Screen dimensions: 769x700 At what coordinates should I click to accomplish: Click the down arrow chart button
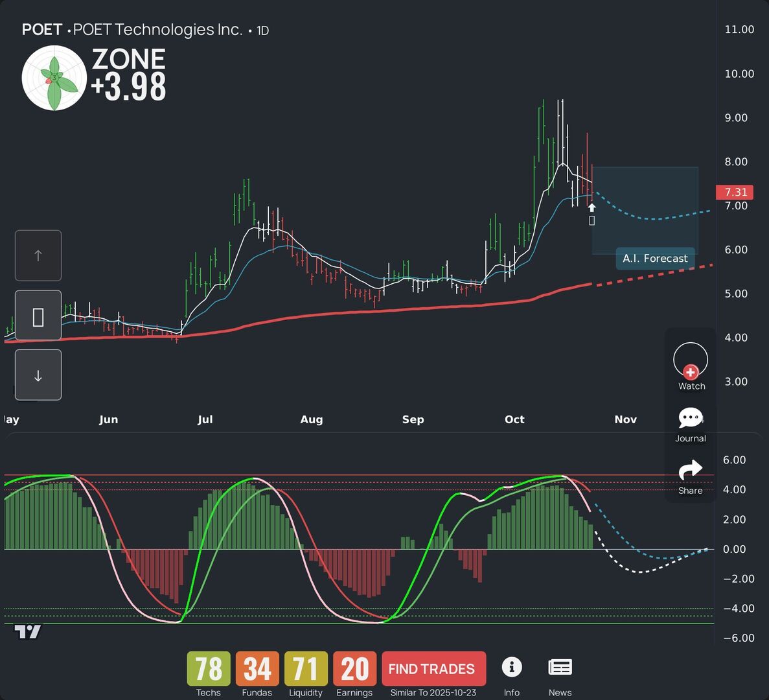coord(38,375)
